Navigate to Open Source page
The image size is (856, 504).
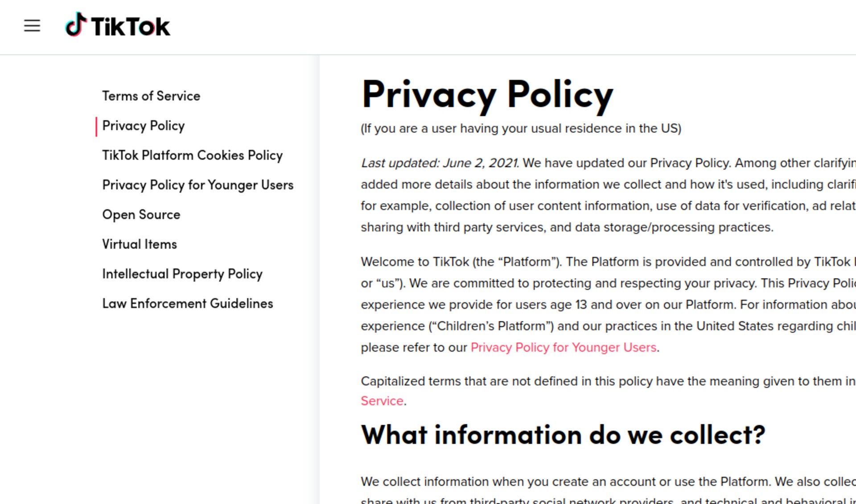click(x=141, y=215)
